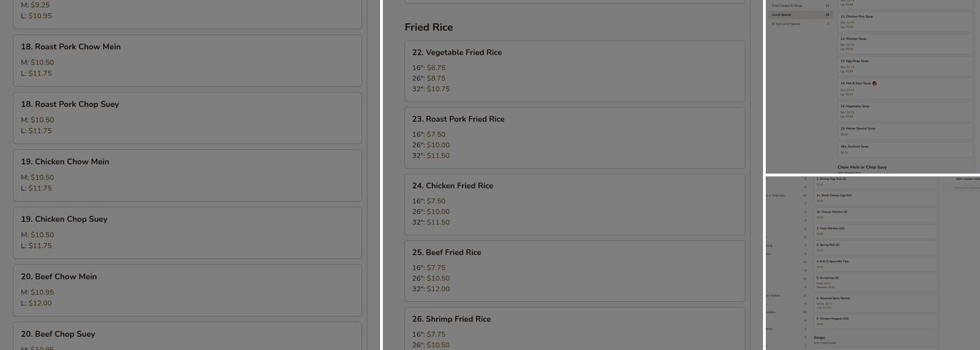Image resolution: width=980 pixels, height=350 pixels.
Task: Choose 18. Roast Pork Chop Suey
Action: click(x=187, y=118)
